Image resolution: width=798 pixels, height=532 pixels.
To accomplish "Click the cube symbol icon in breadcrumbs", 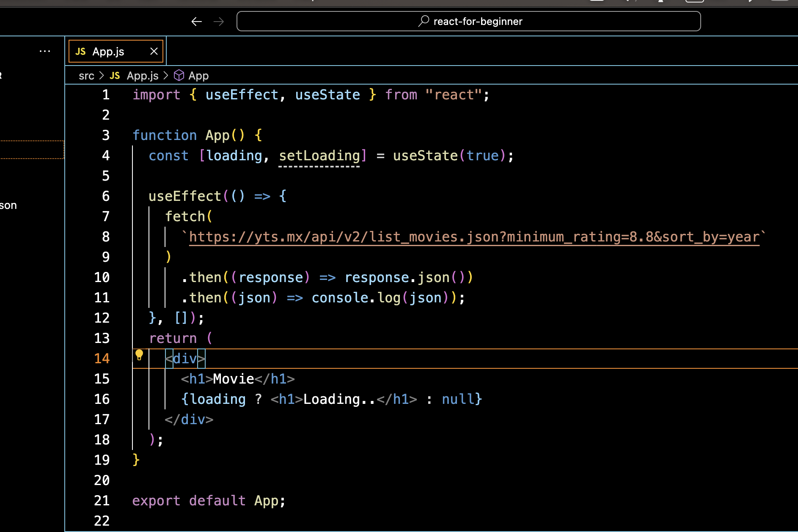I will click(179, 75).
